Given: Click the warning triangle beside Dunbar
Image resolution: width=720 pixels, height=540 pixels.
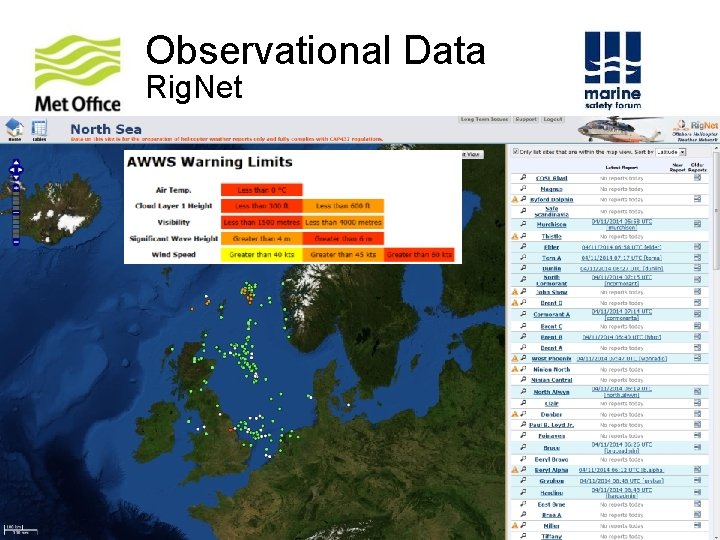Looking at the screenshot, I should [x=515, y=414].
